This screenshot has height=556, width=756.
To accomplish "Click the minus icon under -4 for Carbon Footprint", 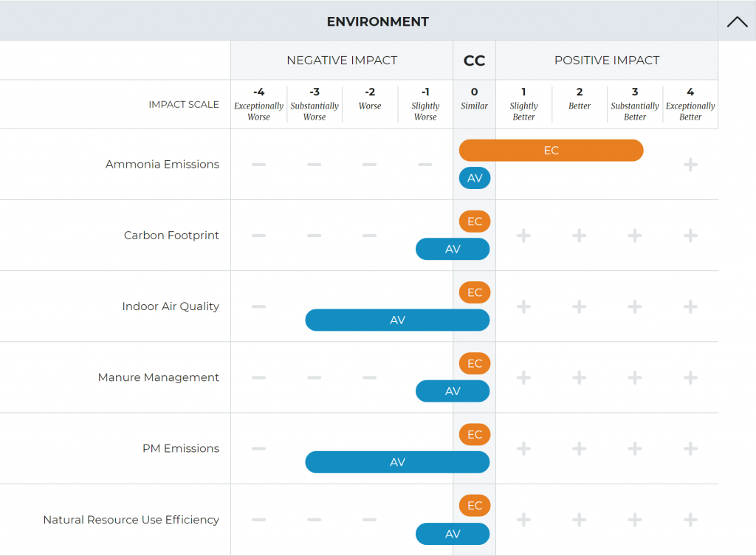I will (x=258, y=236).
